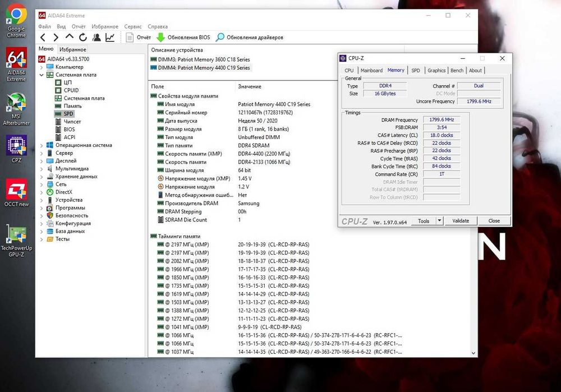Switch to the Bench tab in CPU-Z
This screenshot has width=561, height=392.
point(457,71)
